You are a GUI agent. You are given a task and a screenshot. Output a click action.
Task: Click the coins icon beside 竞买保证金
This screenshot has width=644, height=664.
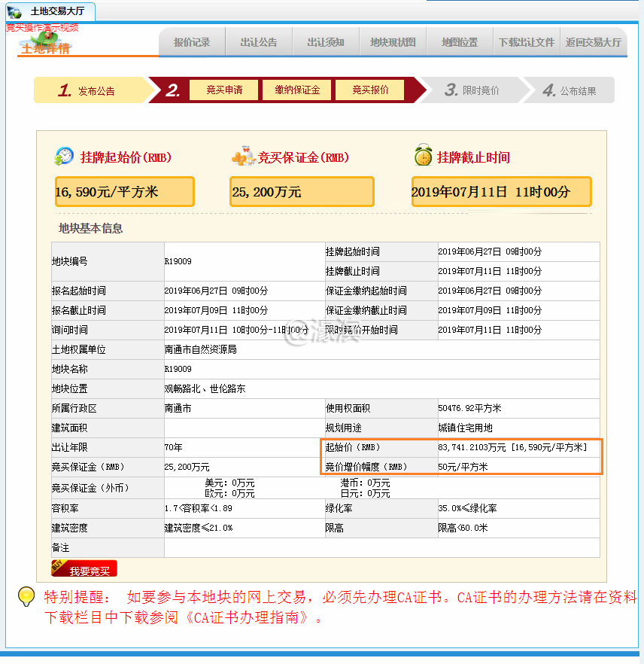pos(243,157)
